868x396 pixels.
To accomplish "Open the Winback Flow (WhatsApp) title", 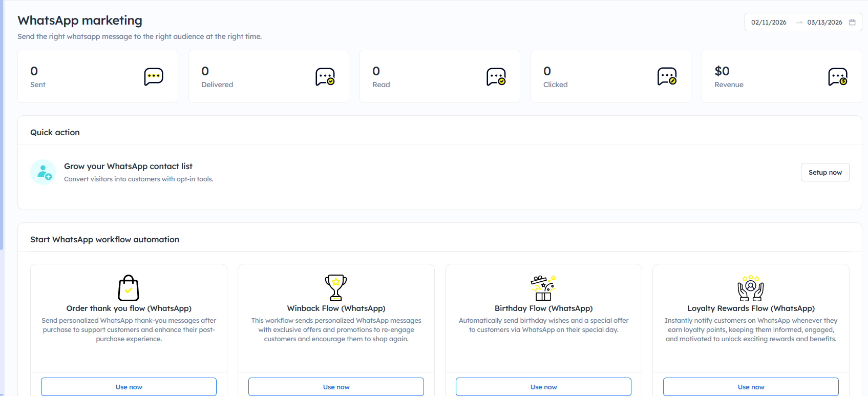I will tap(336, 308).
